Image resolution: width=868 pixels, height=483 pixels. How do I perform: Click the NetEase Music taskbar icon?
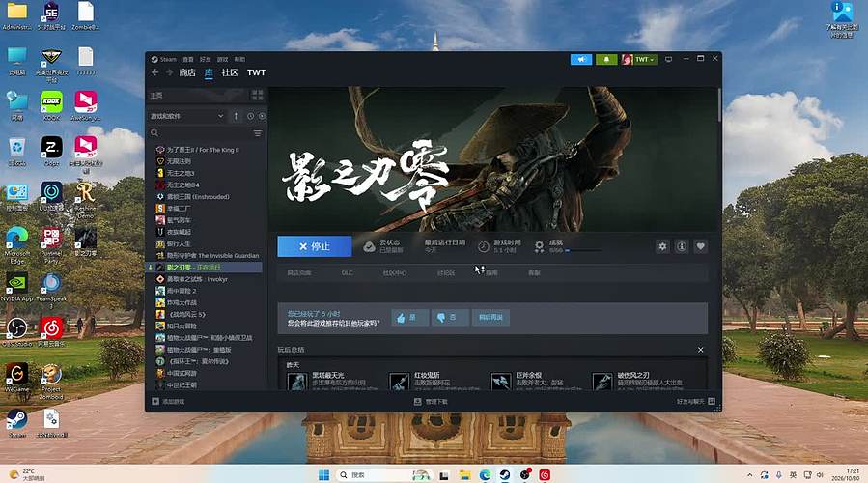click(545, 474)
